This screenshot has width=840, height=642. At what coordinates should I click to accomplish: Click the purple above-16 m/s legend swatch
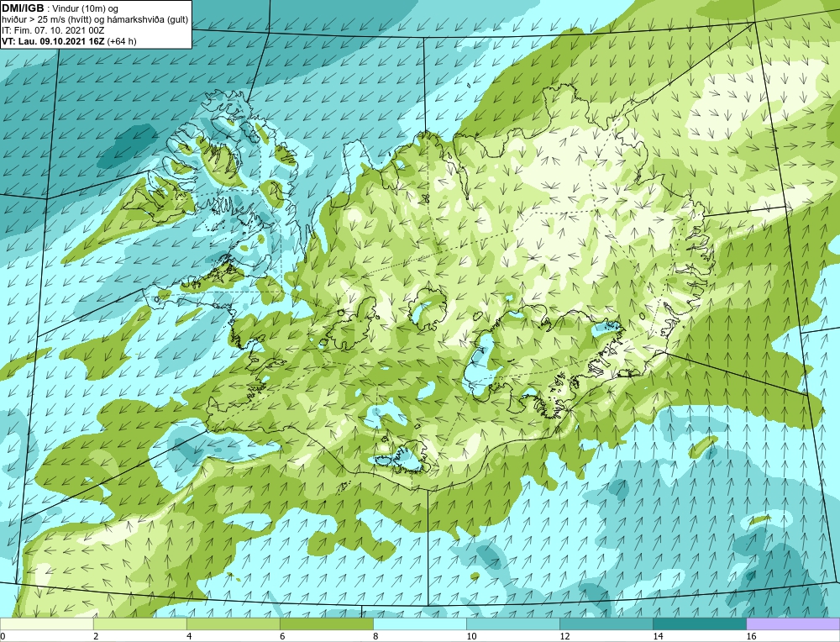[793, 624]
